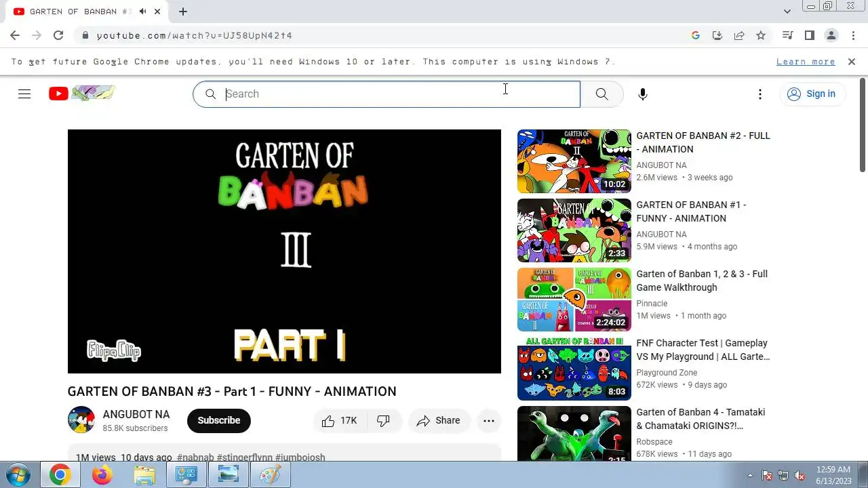Bookmark this page with the star
Screen dimensions: 868x488
[x=761, y=35]
